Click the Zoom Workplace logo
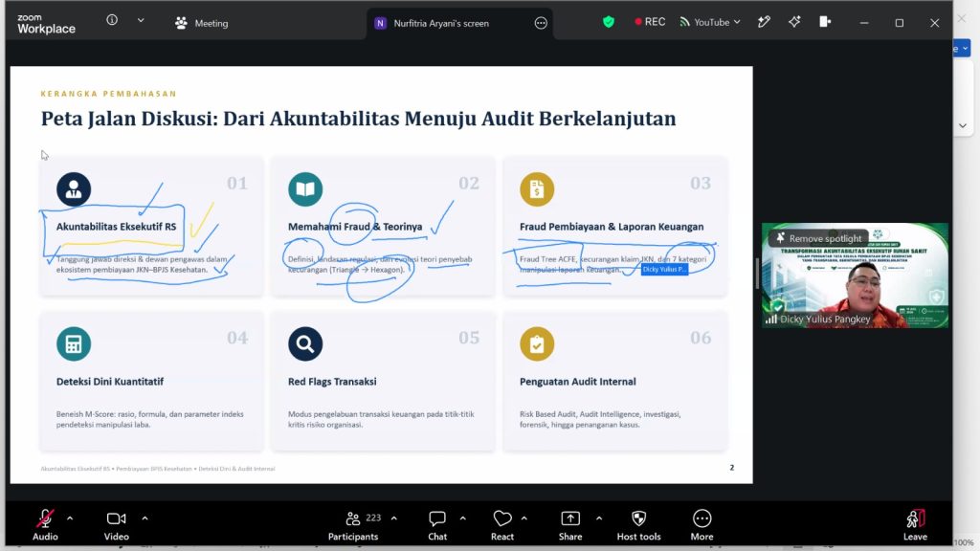980x551 pixels. click(x=46, y=24)
